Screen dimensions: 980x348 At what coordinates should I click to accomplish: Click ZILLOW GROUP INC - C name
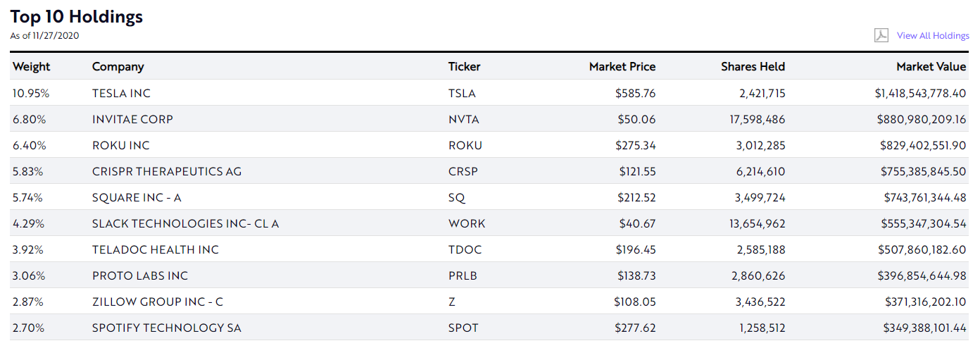coord(158,302)
